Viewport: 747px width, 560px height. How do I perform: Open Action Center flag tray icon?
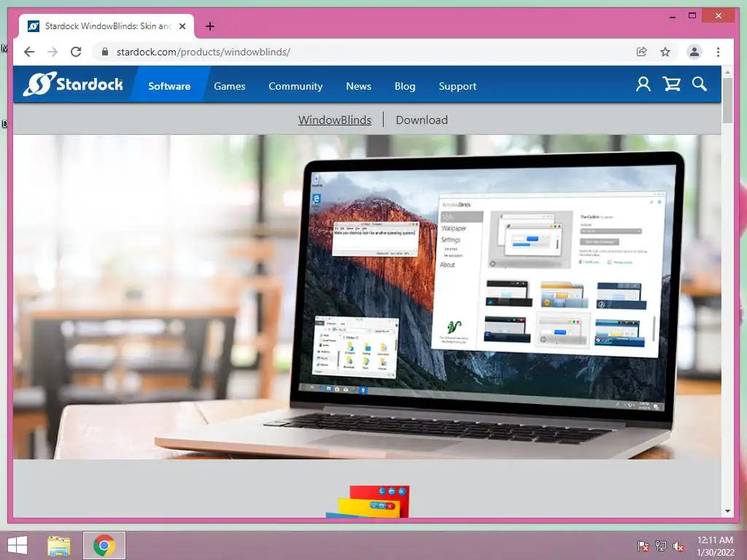tap(643, 545)
